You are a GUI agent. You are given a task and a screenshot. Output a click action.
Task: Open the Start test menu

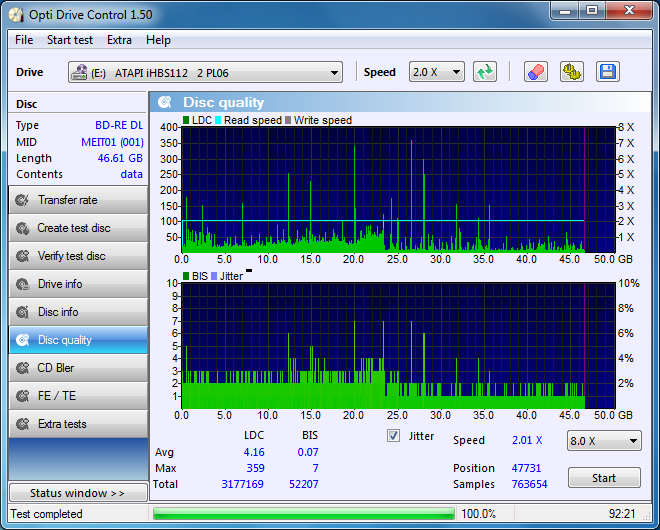(x=70, y=40)
